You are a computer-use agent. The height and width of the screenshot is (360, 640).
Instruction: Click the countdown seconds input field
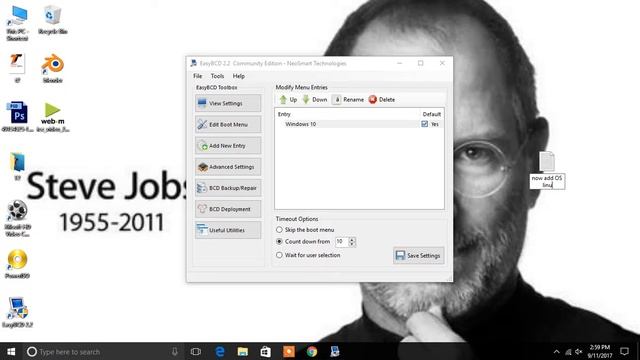click(342, 242)
